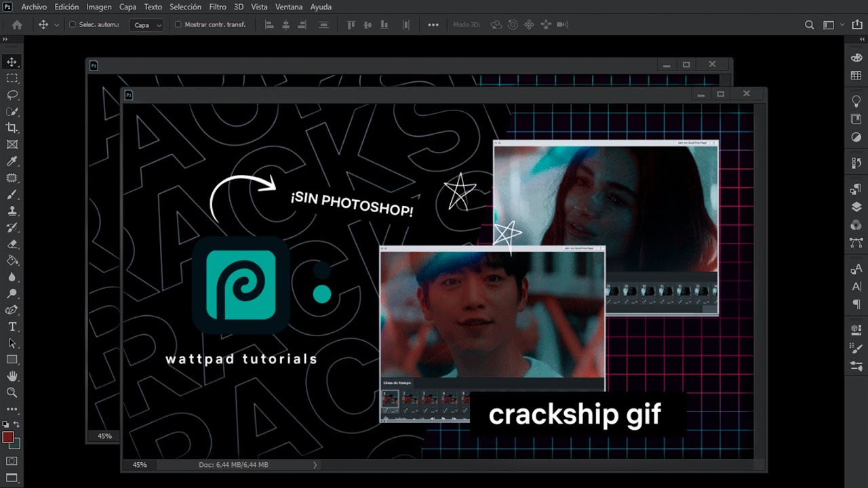The image size is (868, 488).
Task: Select the Rectangular Marquee tool
Action: click(12, 79)
